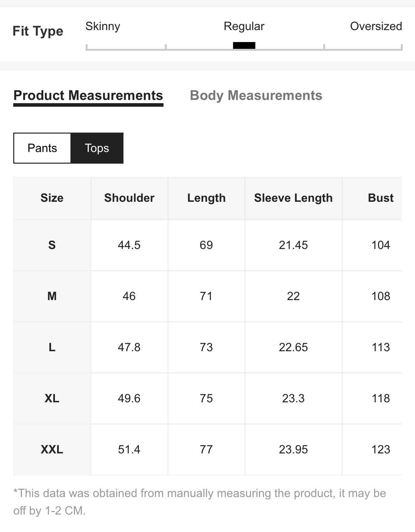The height and width of the screenshot is (532, 415).
Task: Select the Size column header
Action: (52, 198)
